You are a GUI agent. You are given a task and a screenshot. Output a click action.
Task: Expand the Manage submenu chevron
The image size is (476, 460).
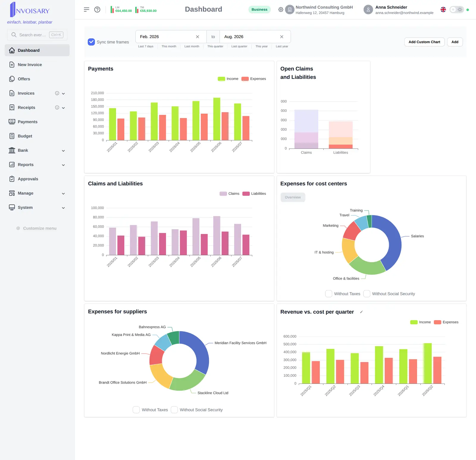click(x=63, y=193)
